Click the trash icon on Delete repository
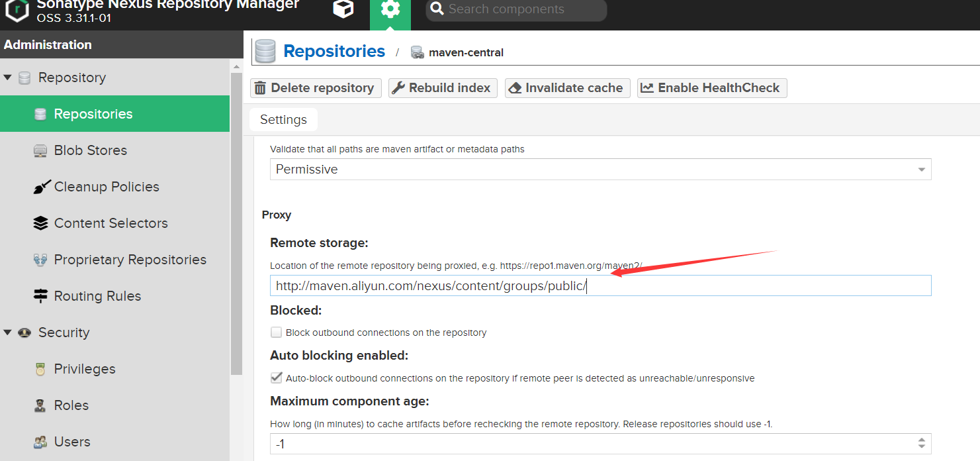The width and height of the screenshot is (980, 461). coord(261,88)
